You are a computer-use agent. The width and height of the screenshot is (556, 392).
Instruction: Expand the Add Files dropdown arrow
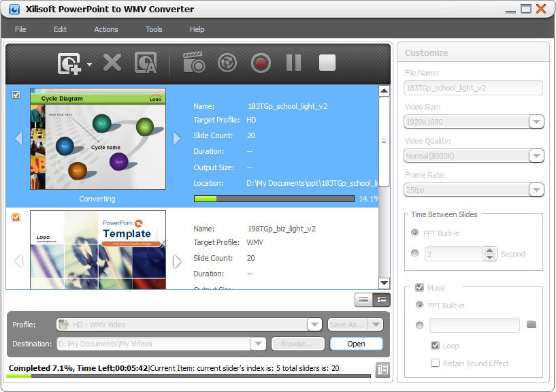coord(89,66)
